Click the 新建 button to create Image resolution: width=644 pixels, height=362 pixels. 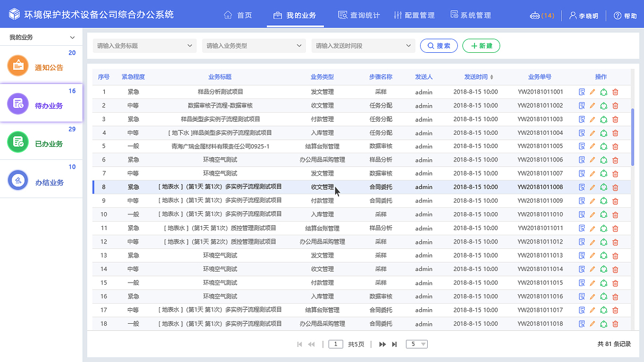click(481, 45)
